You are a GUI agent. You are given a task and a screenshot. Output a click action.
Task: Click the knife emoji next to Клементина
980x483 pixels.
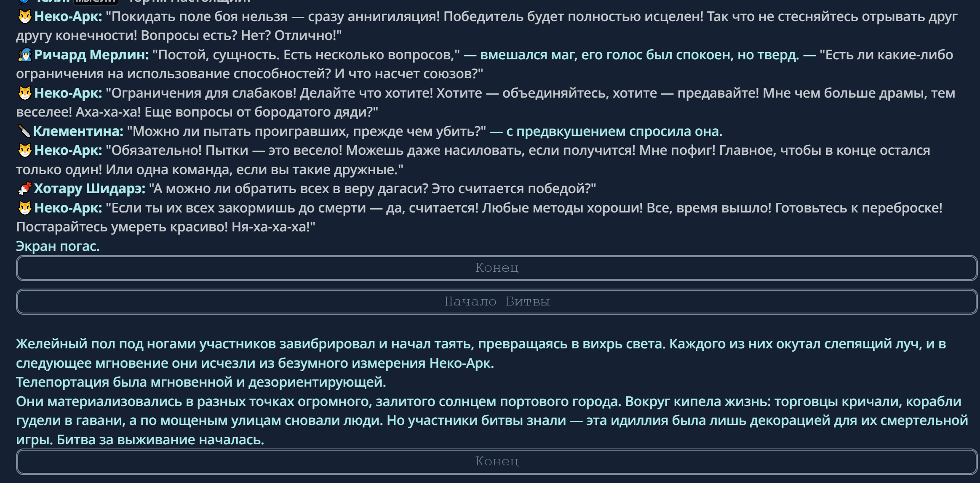tap(24, 131)
